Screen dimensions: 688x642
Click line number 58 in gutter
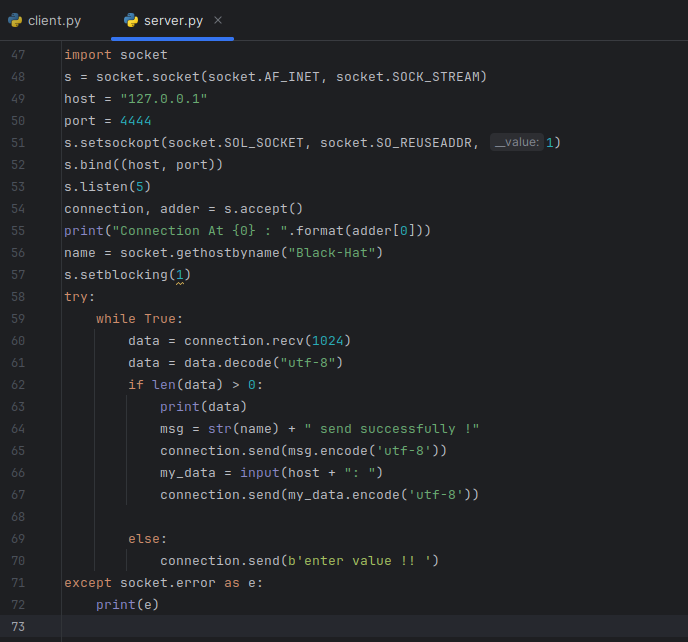(x=18, y=297)
